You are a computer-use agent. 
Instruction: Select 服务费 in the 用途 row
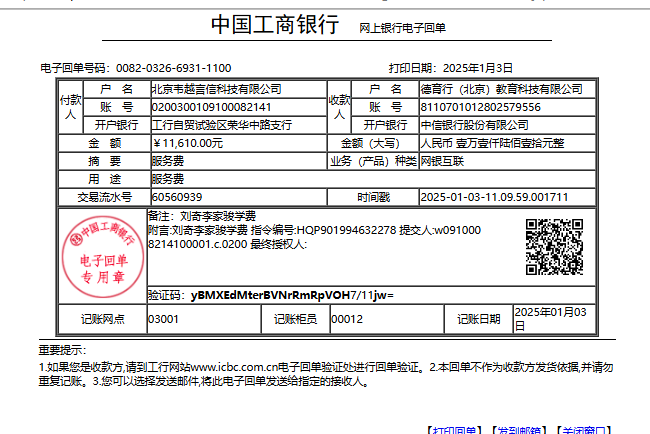pos(168,179)
